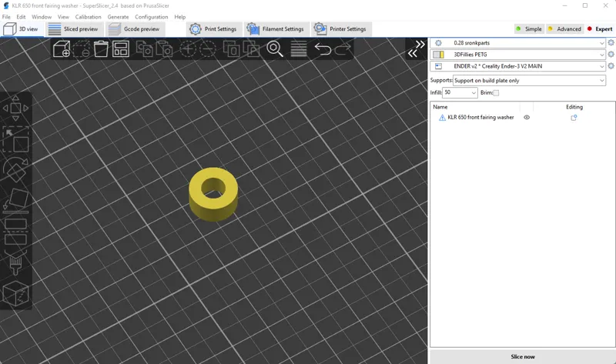This screenshot has height=364, width=616.
Task: Select the Place on face tool
Action: click(15, 200)
